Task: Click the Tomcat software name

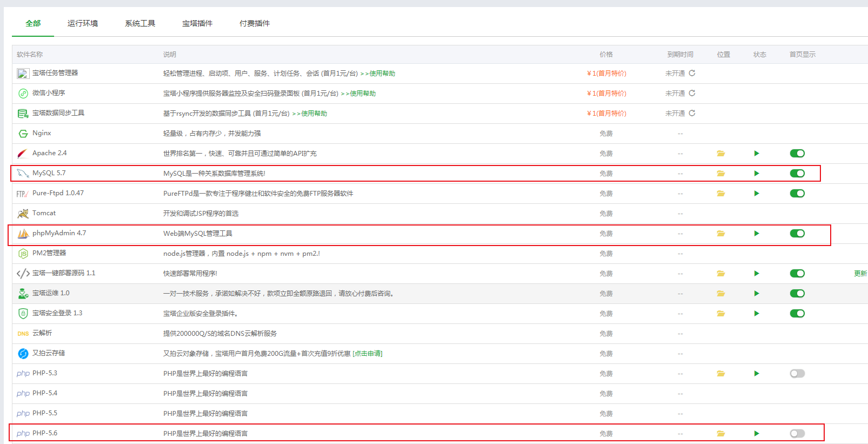Action: (x=44, y=213)
